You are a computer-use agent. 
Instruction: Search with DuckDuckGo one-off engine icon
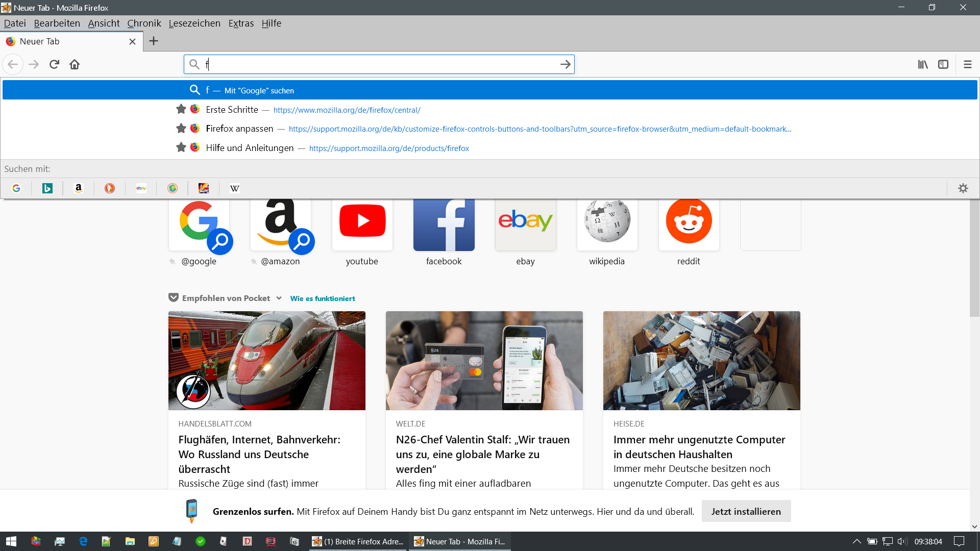click(x=110, y=188)
